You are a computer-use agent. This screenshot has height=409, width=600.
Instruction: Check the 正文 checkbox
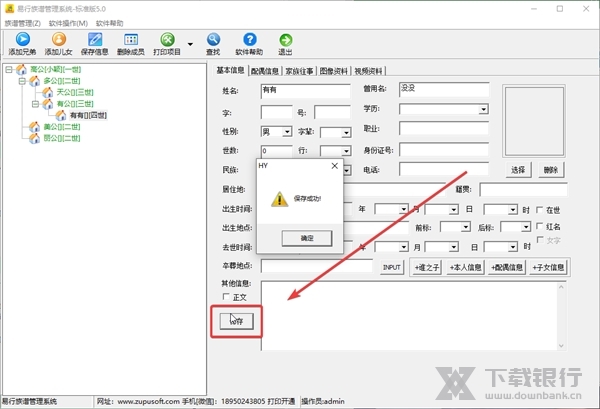tap(227, 297)
